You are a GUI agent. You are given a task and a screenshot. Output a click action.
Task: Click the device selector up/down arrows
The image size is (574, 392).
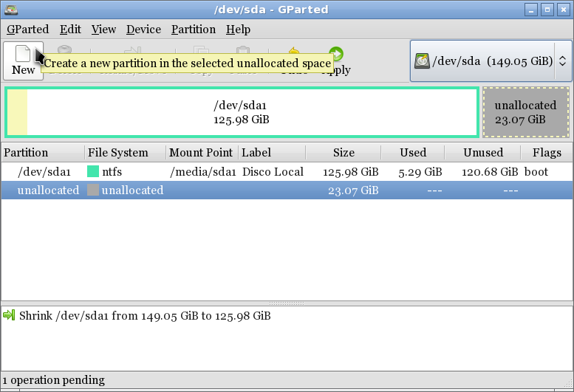[x=562, y=61]
